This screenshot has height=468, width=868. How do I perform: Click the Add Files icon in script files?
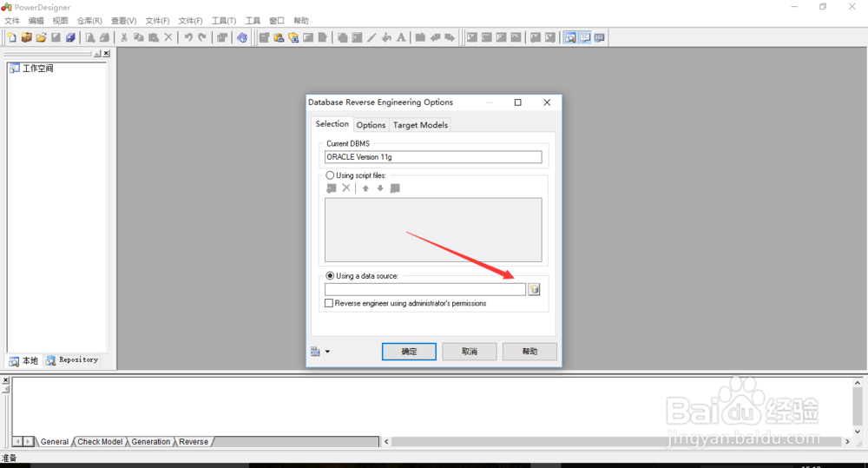point(332,188)
